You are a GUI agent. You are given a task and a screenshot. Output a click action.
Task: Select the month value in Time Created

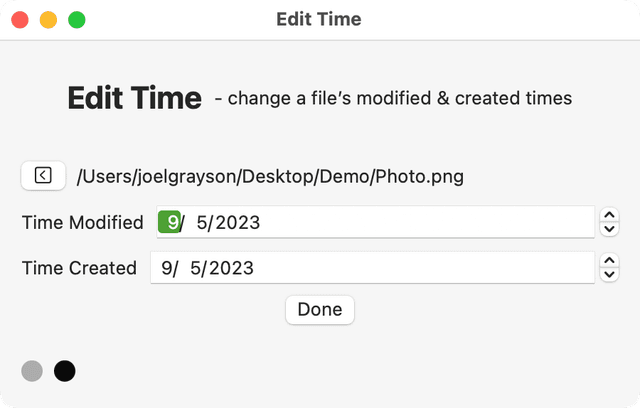pyautogui.click(x=165, y=268)
